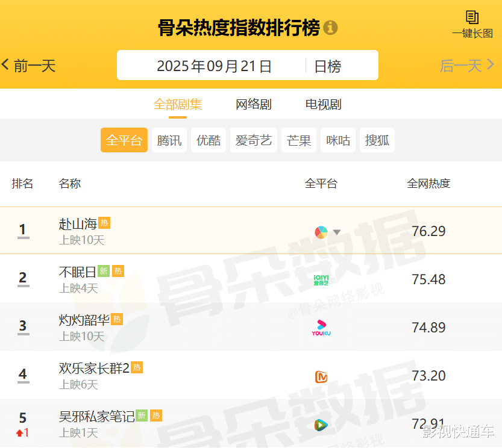Viewport: 502px width, 448px height.
Task: Click the 新 badge next to 不眠日
Action: (104, 271)
